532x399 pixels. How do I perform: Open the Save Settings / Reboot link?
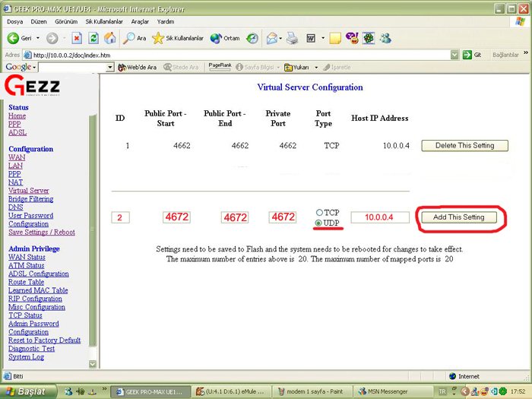(42, 232)
